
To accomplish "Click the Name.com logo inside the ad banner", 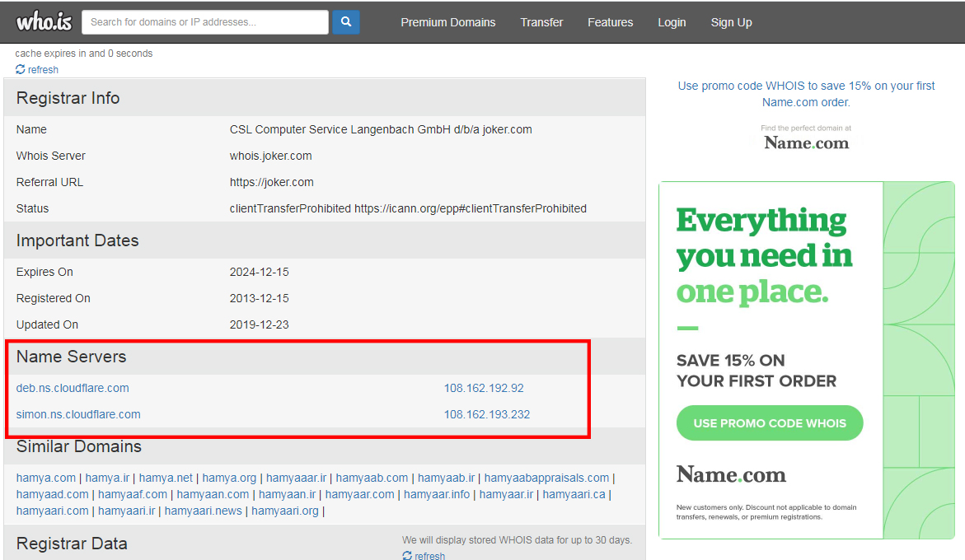I will tap(731, 474).
